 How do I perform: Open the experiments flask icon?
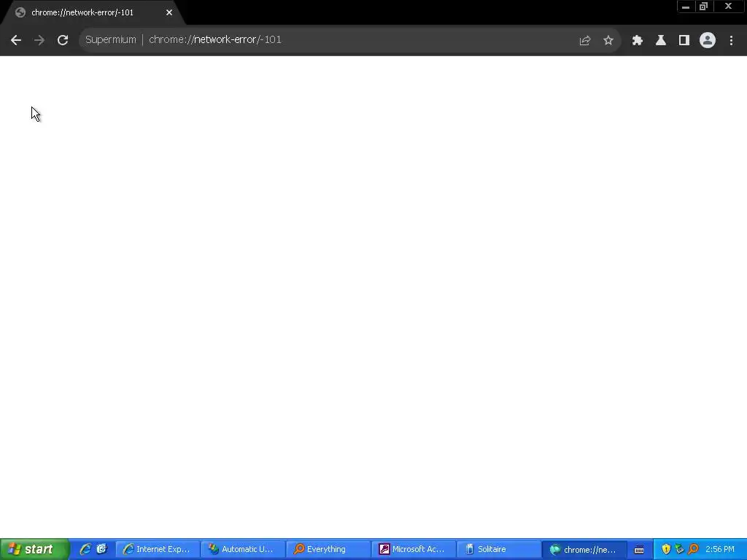pos(660,41)
